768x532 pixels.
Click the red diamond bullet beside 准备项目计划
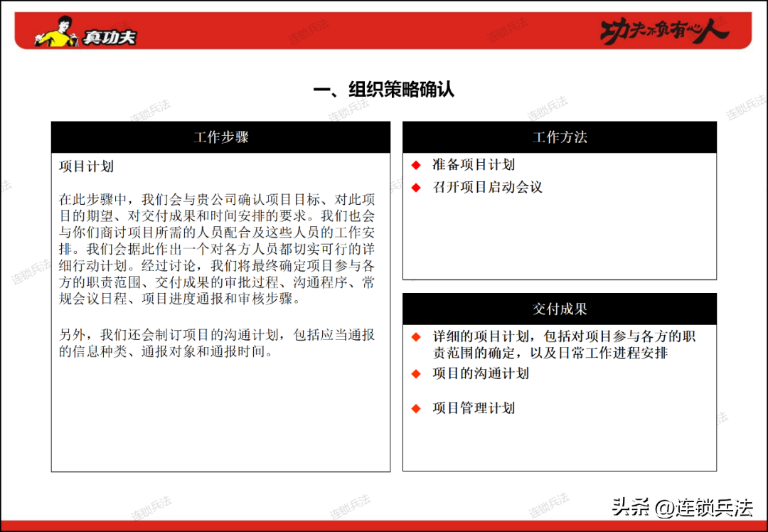(x=416, y=165)
